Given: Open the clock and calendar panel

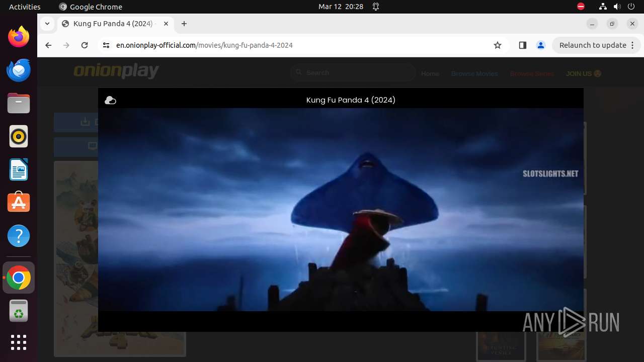Looking at the screenshot, I should [341, 7].
